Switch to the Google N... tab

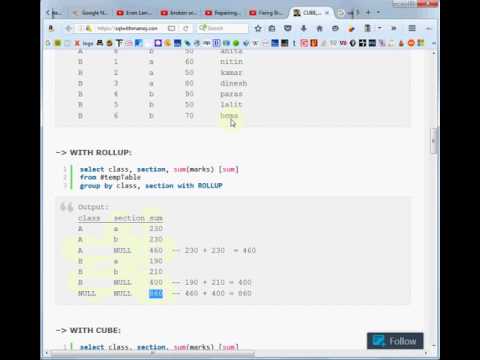tap(91, 13)
